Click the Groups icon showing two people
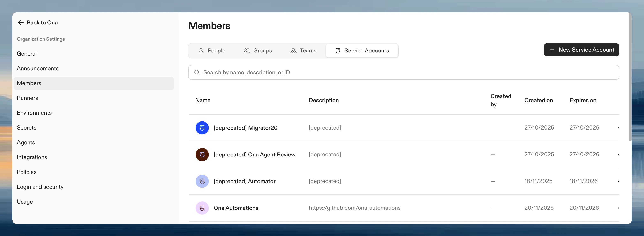644x236 pixels. (x=247, y=51)
